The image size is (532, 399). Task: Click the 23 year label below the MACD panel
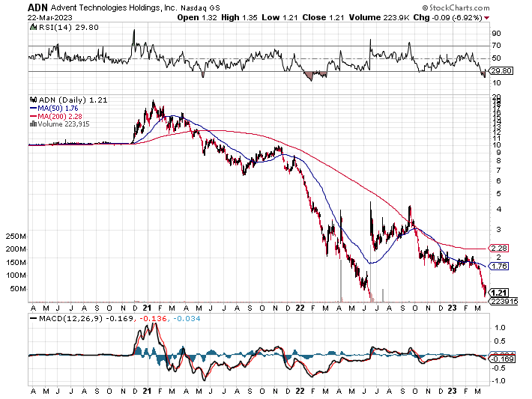452,392
